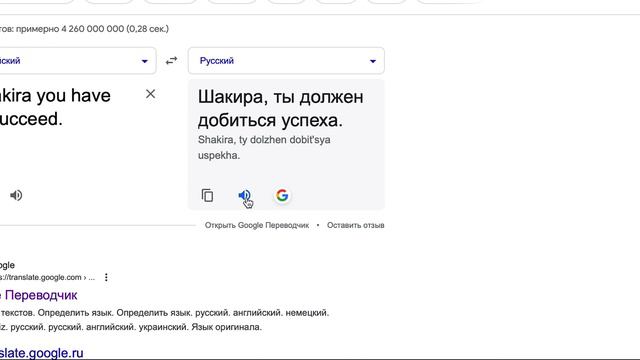Open the Русский target language dropdown
Screen dimensions: 640x360
(x=286, y=61)
